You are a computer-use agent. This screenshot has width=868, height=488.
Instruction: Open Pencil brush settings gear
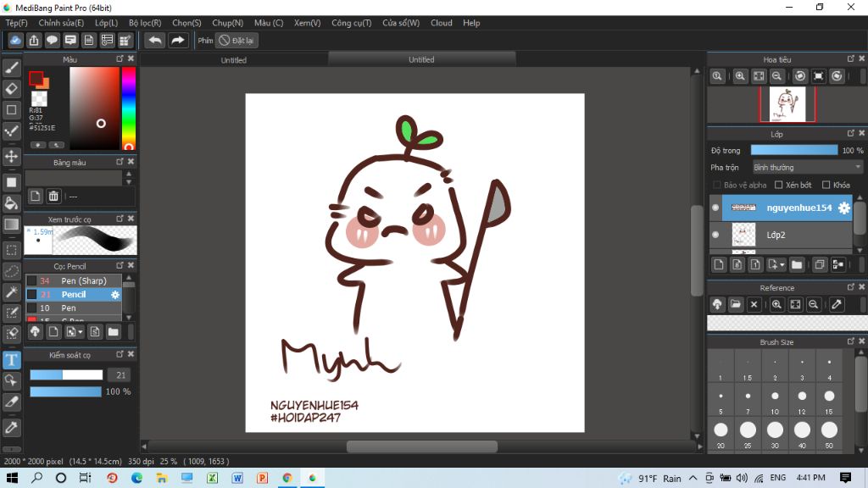pos(115,295)
